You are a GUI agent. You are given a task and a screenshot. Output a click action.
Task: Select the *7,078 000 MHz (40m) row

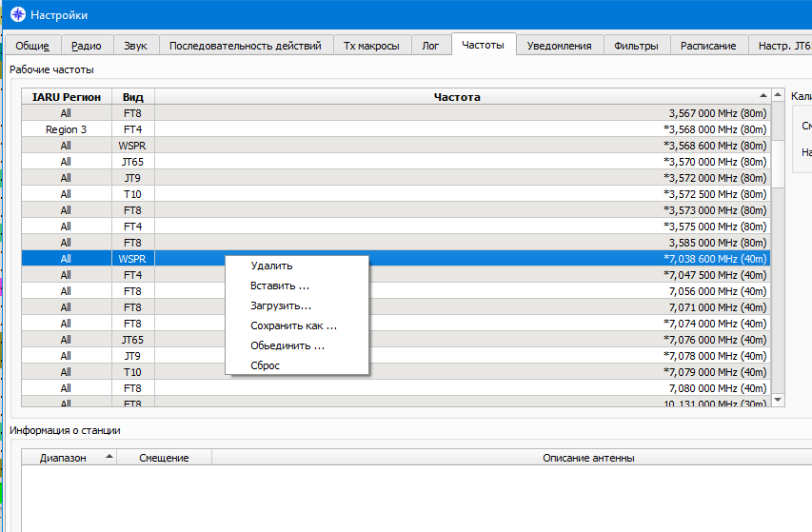coord(396,356)
